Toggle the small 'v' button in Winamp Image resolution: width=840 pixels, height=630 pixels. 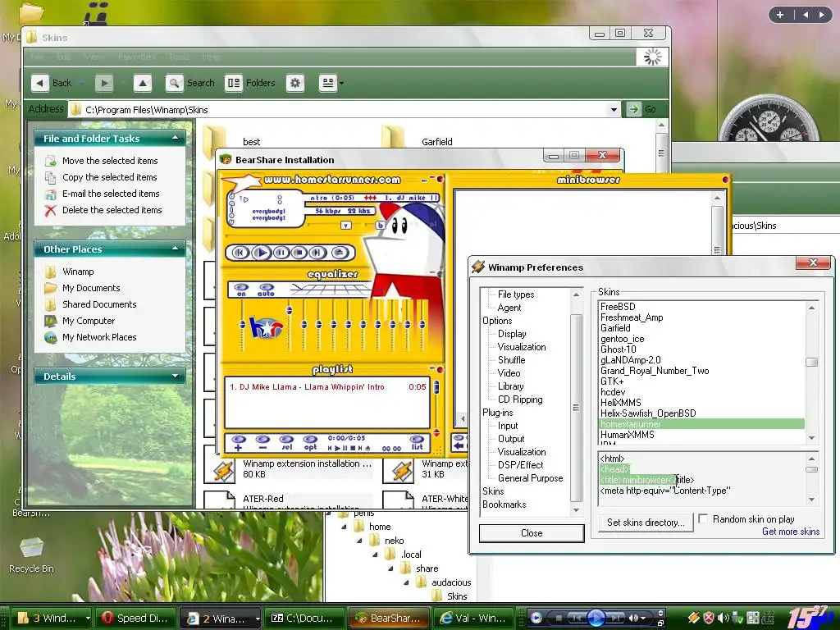coord(346,226)
